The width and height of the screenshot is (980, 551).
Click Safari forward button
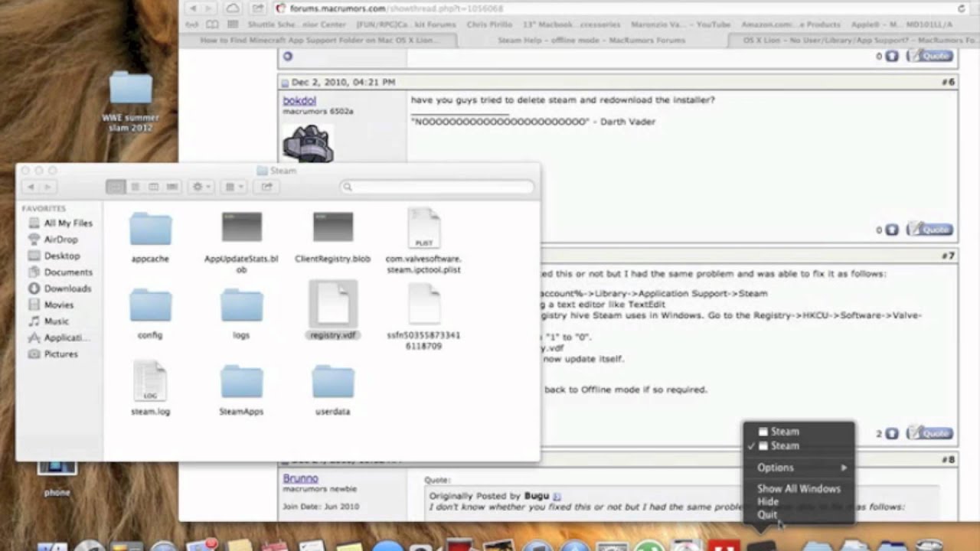pyautogui.click(x=211, y=8)
